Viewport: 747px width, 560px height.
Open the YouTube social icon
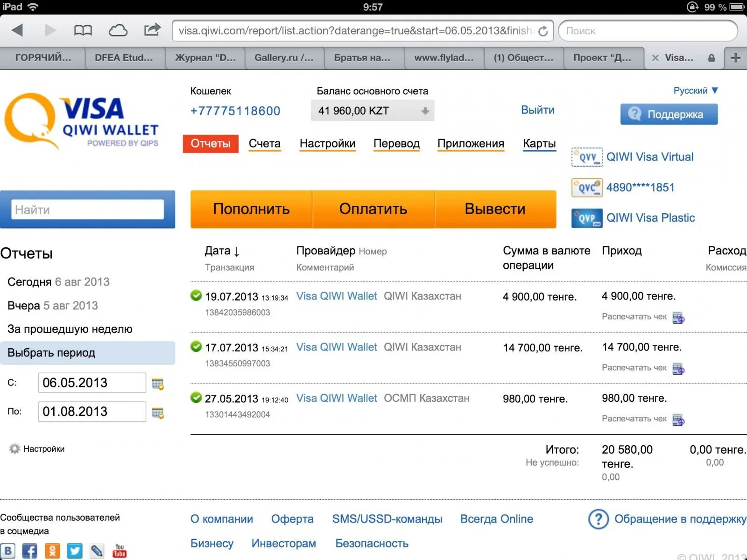pos(120,551)
